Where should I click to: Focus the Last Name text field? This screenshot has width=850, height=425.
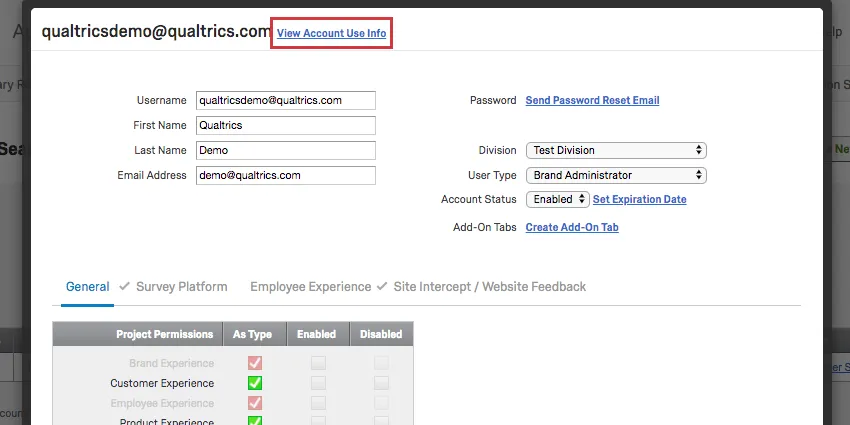pos(285,150)
